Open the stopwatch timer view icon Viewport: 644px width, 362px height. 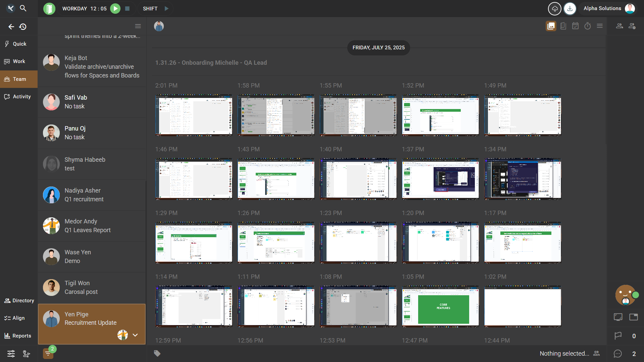click(x=587, y=26)
